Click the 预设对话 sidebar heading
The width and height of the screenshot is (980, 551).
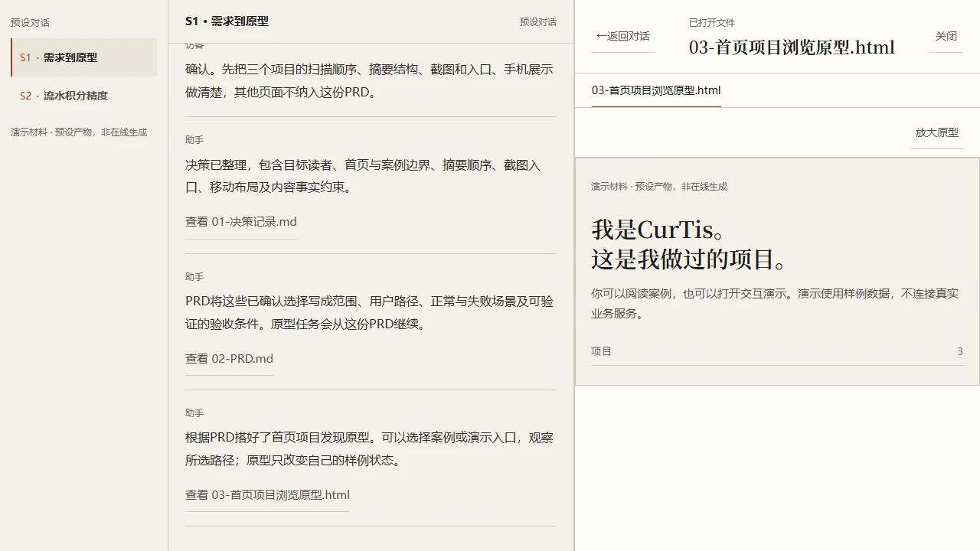pos(31,23)
